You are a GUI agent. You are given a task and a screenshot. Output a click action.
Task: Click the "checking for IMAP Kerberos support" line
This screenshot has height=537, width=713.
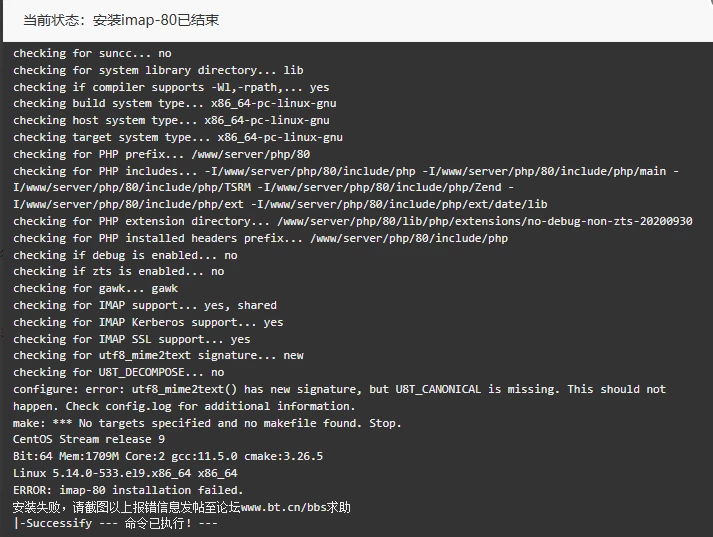[148, 322]
